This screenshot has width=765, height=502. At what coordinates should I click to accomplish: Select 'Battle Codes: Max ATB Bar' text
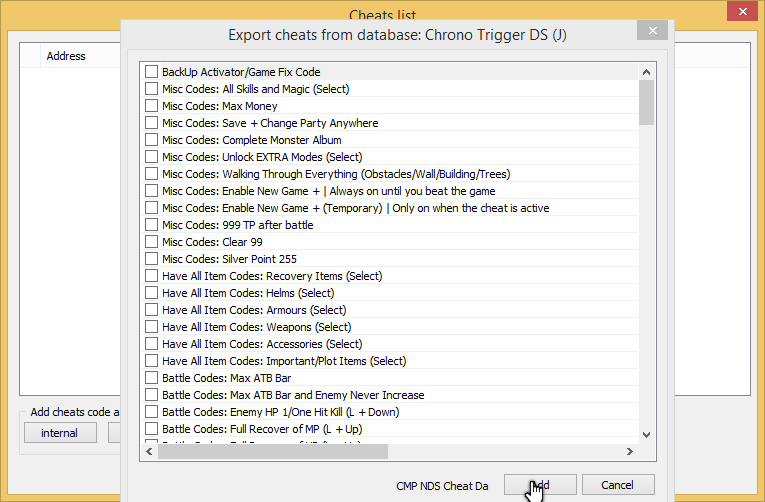(226, 378)
